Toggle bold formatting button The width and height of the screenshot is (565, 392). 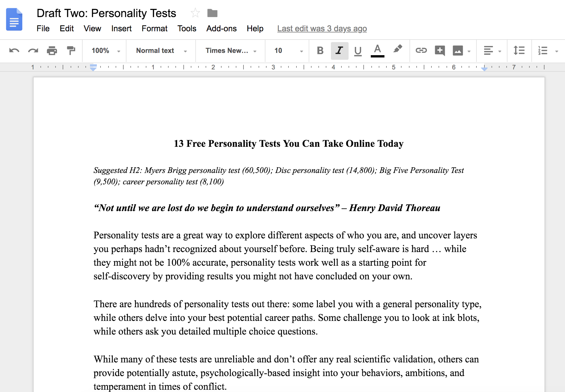click(320, 51)
